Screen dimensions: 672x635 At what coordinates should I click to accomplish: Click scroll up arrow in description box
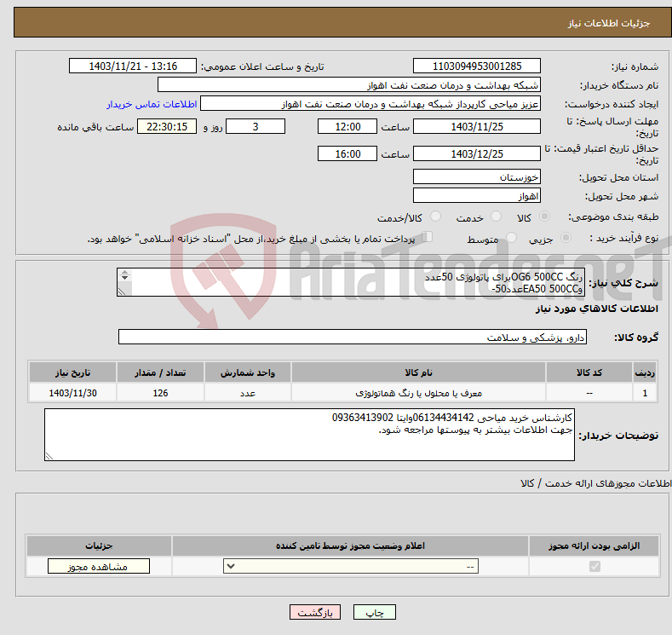tap(124, 272)
